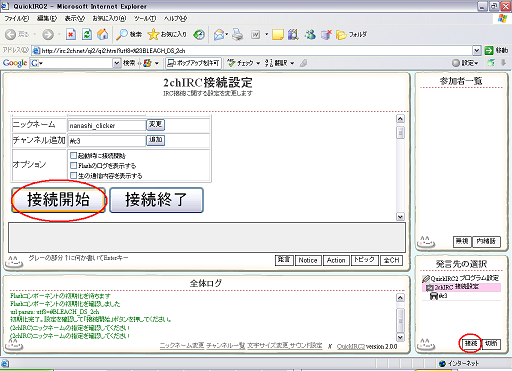Viewport: 512px width, 371px height.
Task: Click the settings panel scroll-down arrow
Action: (x=400, y=217)
